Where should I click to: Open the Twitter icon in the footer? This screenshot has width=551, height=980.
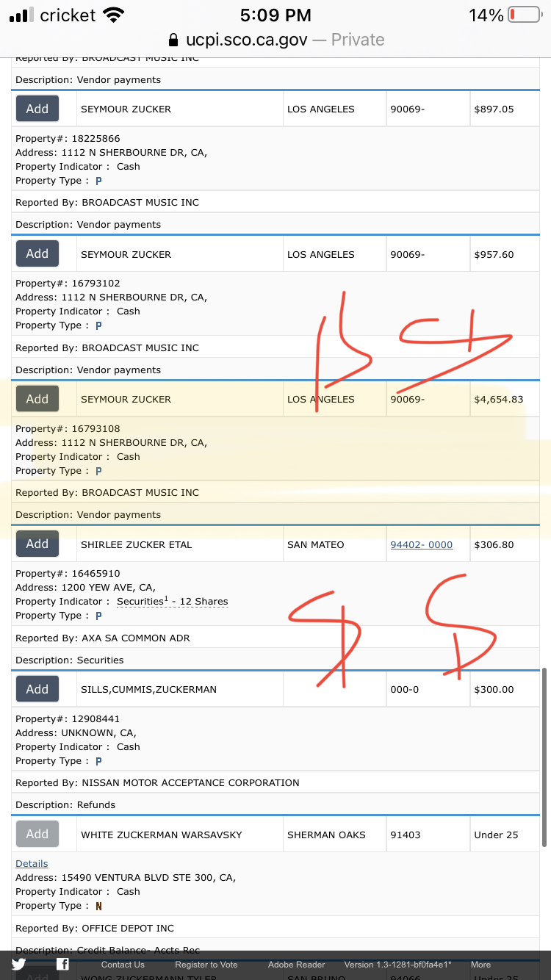coord(19,965)
